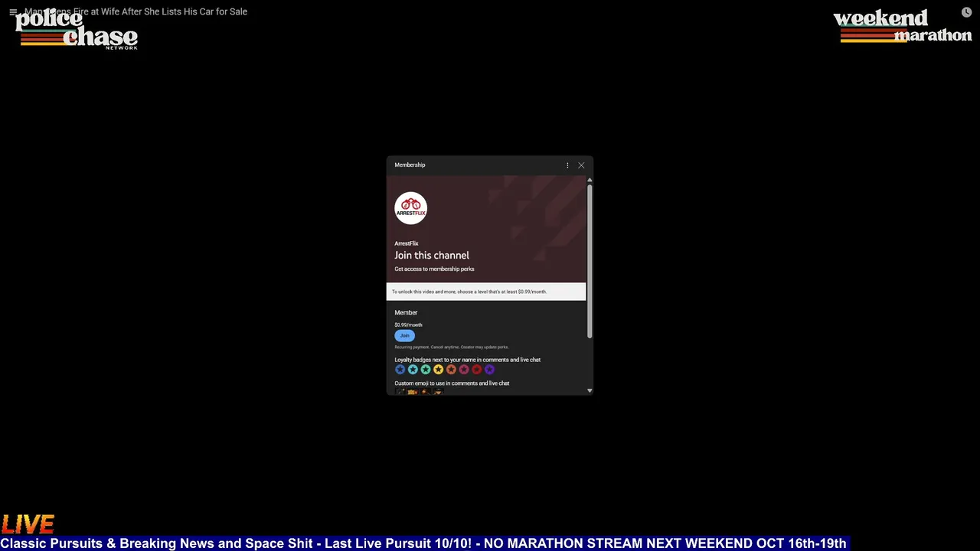Click the Weekend Marathon logo
Viewport: 980px width, 551px height.
click(903, 27)
